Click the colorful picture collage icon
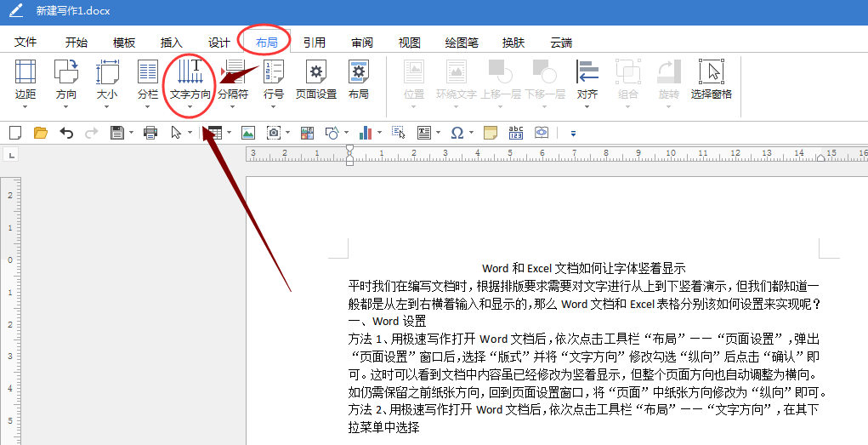868x445 pixels. tap(307, 133)
